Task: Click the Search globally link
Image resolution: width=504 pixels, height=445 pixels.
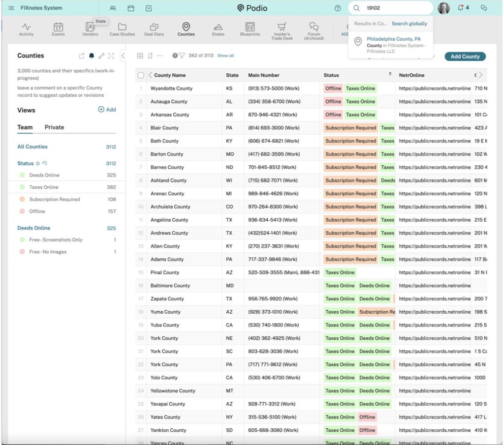Action: 409,24
